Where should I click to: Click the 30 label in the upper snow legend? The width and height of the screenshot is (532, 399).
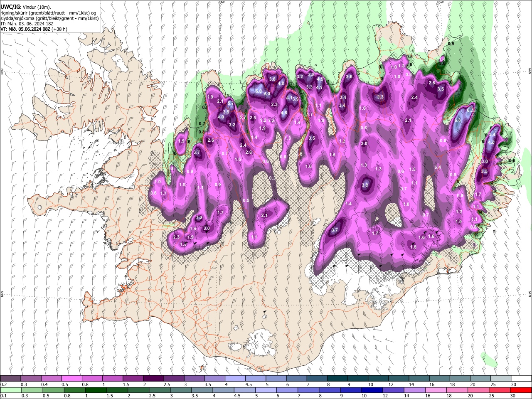tap(514, 384)
